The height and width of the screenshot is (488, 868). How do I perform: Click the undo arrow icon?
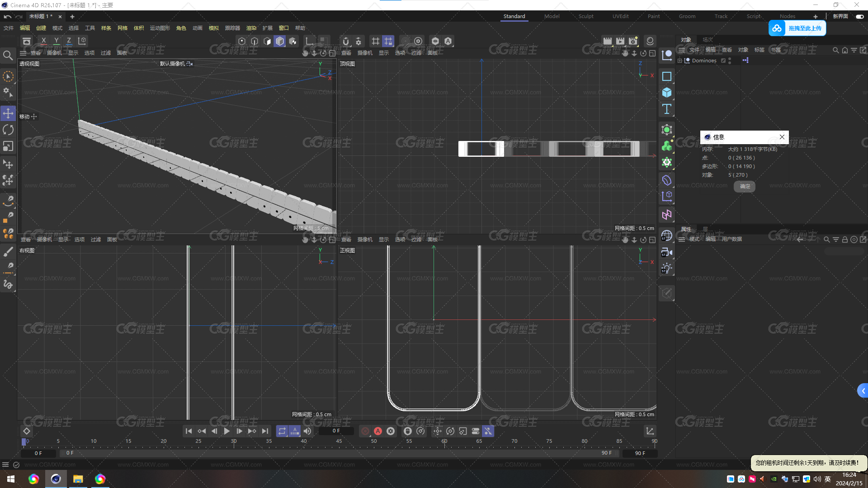tap(8, 16)
